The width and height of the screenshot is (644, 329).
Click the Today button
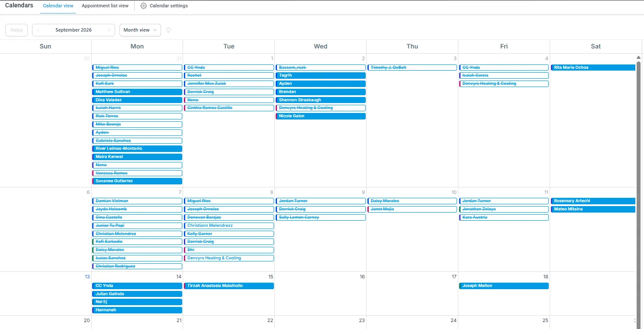[x=16, y=30]
